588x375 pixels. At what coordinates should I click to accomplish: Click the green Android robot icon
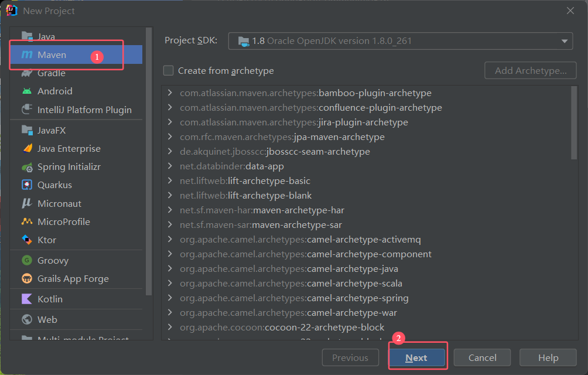27,91
